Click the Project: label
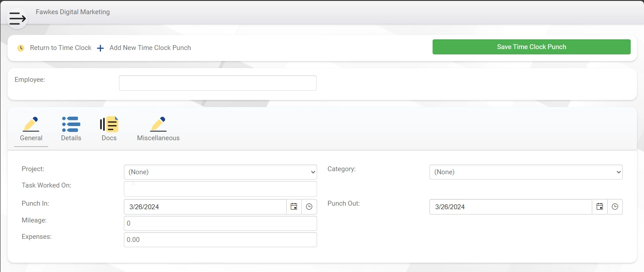644x272 pixels. (33, 169)
